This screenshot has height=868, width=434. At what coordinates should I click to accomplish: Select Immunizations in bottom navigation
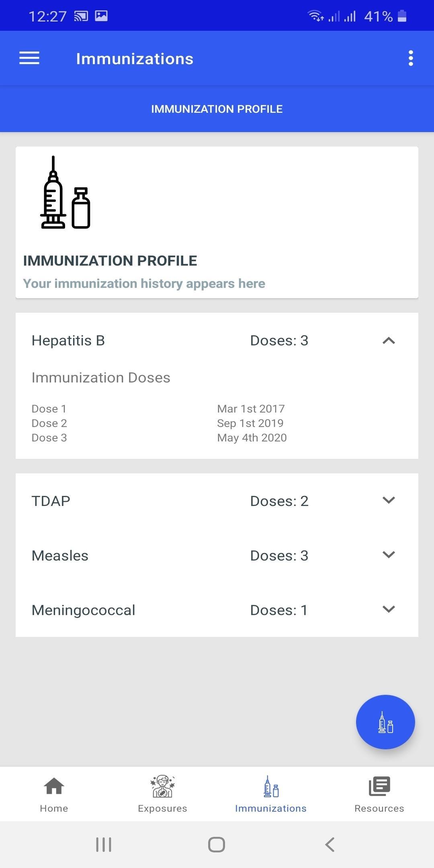point(271,794)
